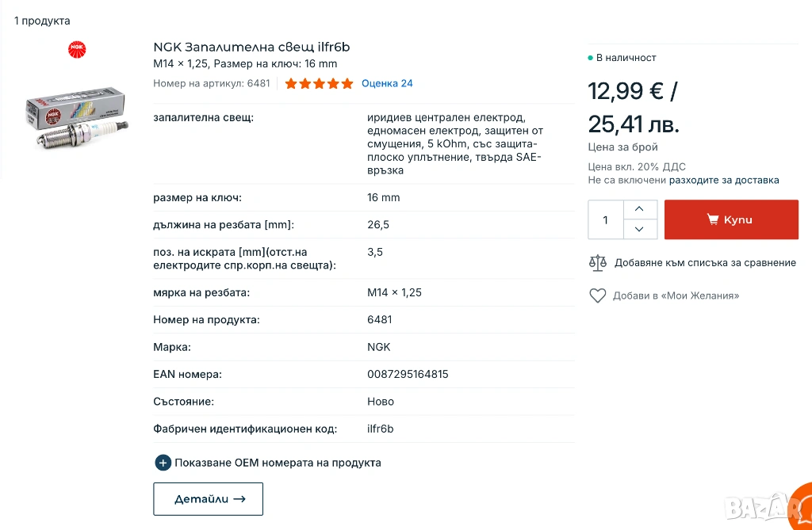Click the shopping cart icon in Купи
Viewport: 812px width, 530px height.
712,219
